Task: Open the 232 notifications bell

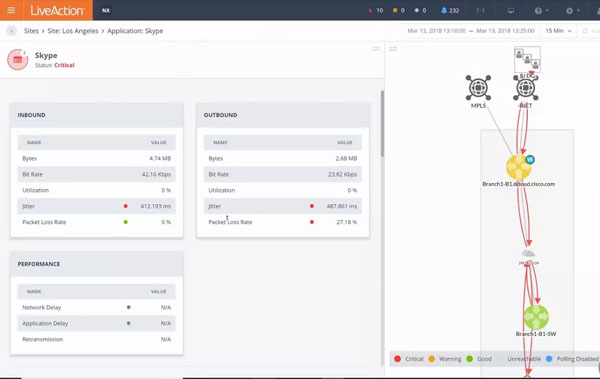Action: [450, 10]
